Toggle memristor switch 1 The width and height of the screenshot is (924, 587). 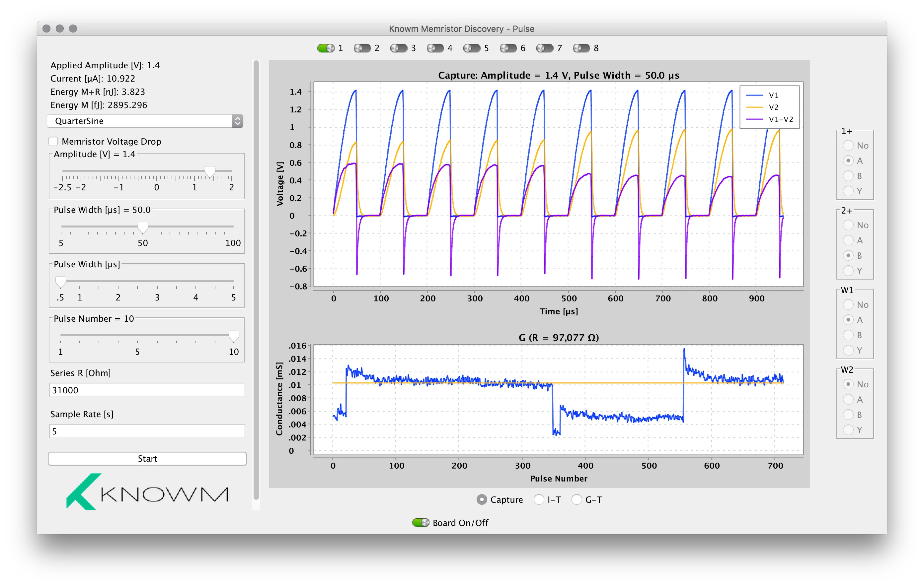tap(326, 48)
